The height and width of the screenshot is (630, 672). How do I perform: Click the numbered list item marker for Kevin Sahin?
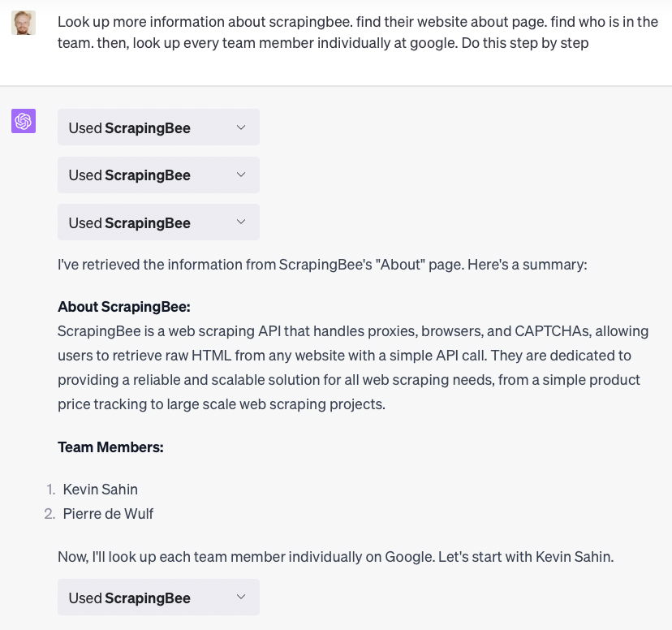click(x=50, y=490)
